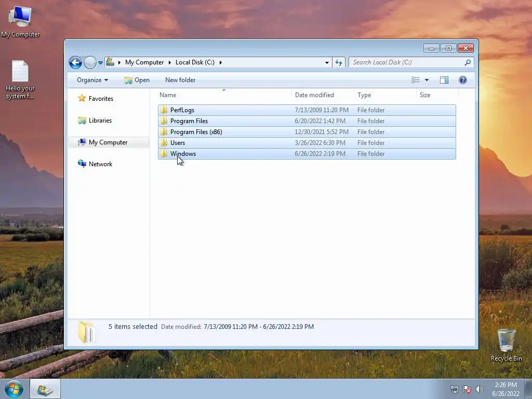Click the network tray icon
Viewport: 532px width, 399px height.
[x=455, y=390]
